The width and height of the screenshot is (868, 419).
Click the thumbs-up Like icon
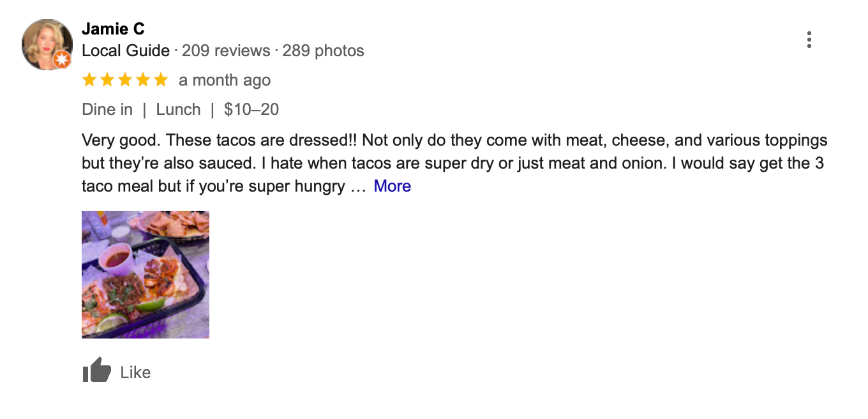tap(96, 370)
